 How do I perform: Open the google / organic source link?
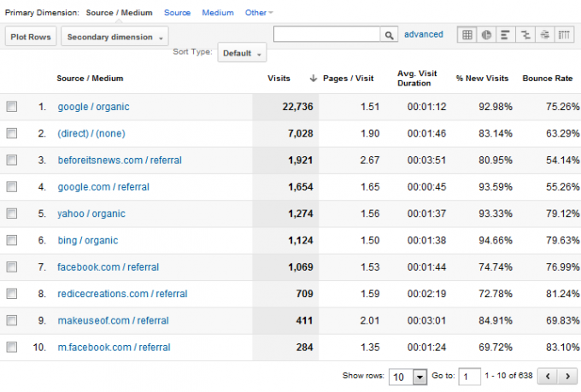coord(93,107)
